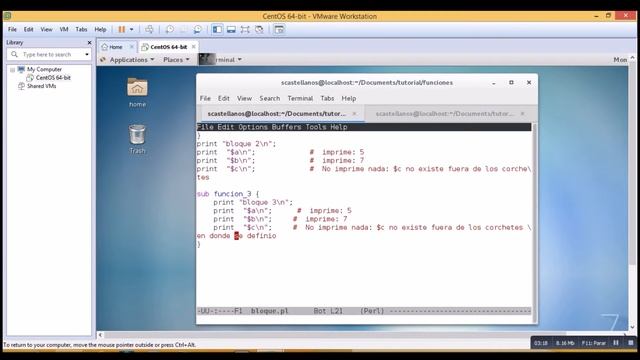Image resolution: width=640 pixels, height=360 pixels.
Task: Pause the virtual machine with the orange pause icon
Action: tap(122, 29)
